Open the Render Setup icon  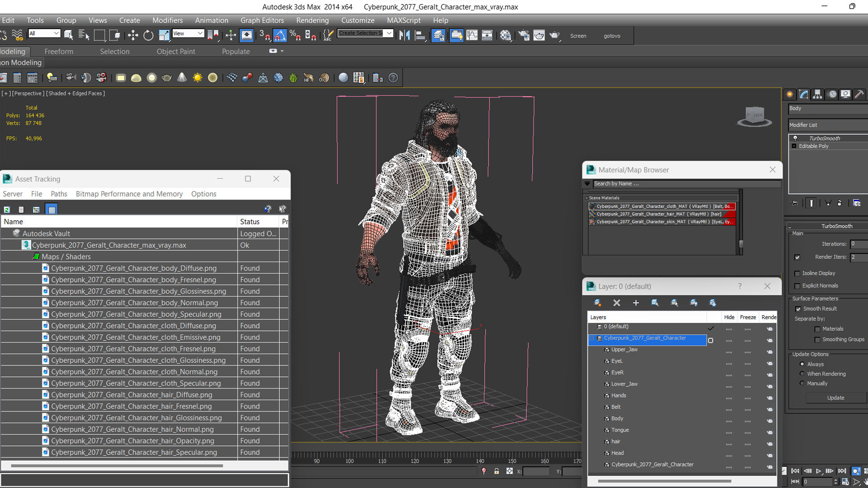(x=524, y=35)
